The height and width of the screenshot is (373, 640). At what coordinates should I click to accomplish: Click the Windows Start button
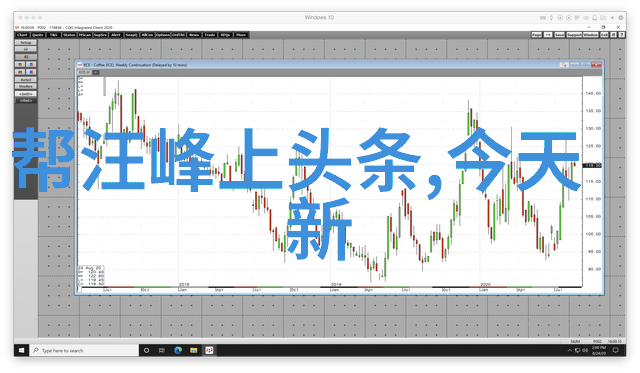(x=21, y=350)
